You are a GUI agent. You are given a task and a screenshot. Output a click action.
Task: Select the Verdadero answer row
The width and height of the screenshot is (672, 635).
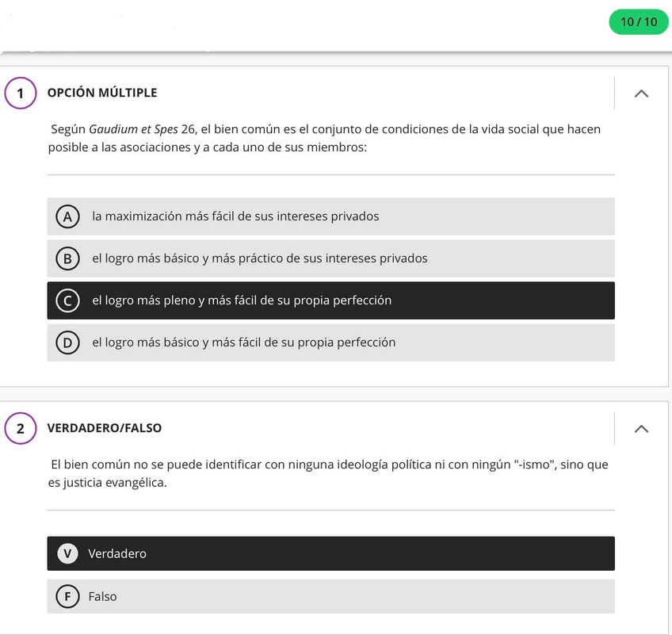[330, 553]
